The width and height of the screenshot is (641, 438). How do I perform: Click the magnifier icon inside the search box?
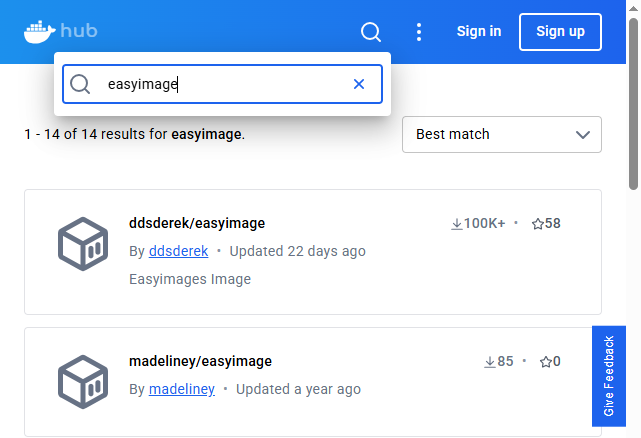tap(80, 84)
